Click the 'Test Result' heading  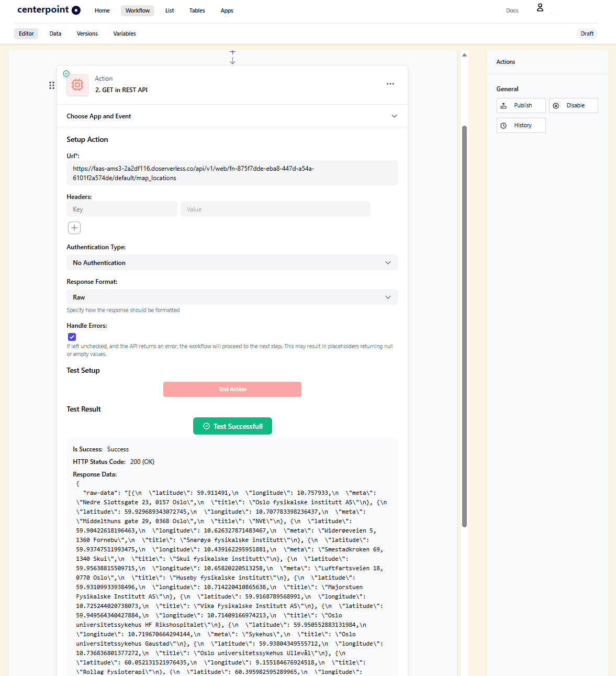click(x=84, y=409)
